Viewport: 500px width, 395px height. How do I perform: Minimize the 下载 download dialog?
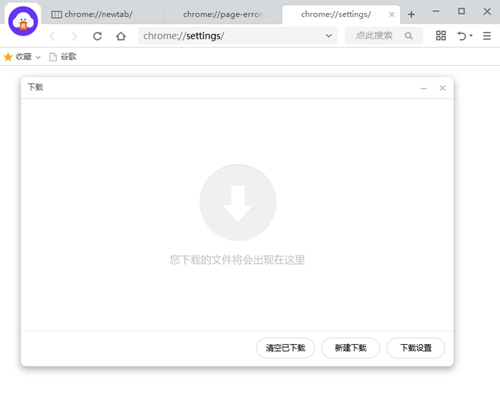point(424,88)
